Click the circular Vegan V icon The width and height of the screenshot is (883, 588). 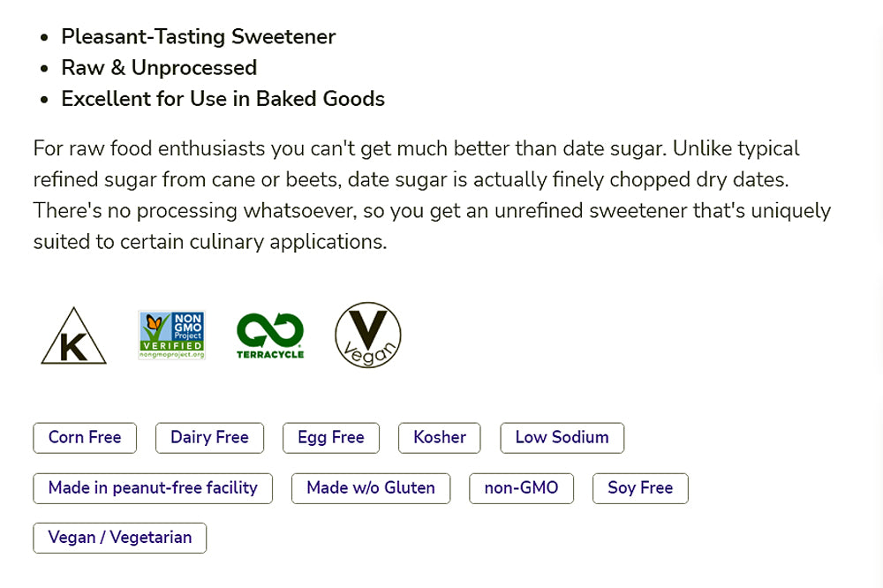(x=368, y=335)
